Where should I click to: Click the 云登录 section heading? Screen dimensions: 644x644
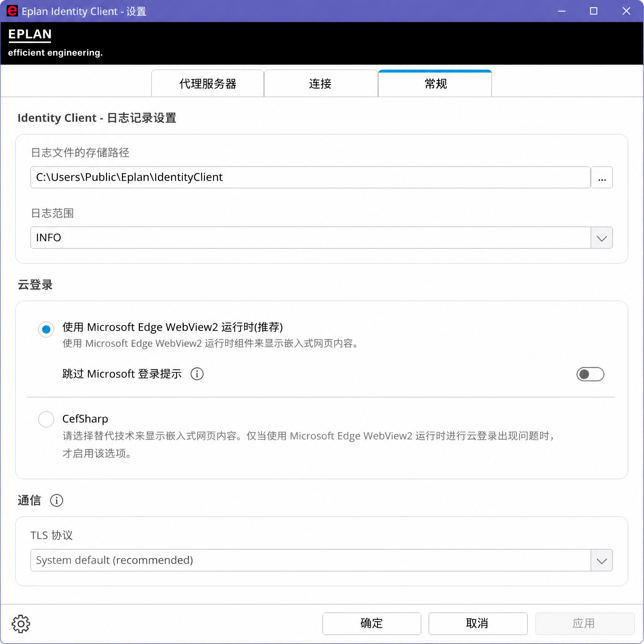(35, 285)
